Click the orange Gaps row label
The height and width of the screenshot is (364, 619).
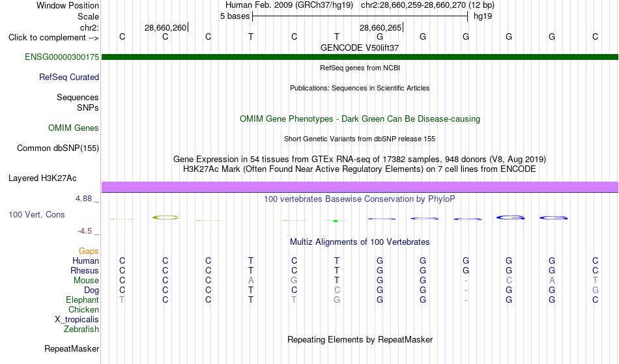89,251
